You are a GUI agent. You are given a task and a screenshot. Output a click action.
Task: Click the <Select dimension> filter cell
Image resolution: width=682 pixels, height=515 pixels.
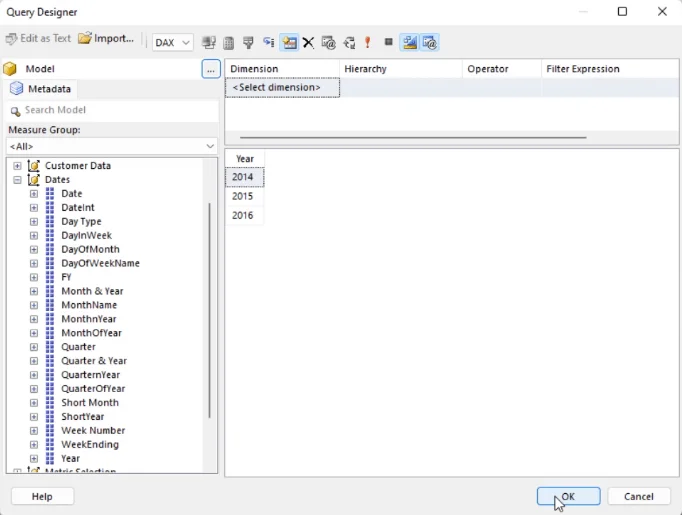(282, 87)
